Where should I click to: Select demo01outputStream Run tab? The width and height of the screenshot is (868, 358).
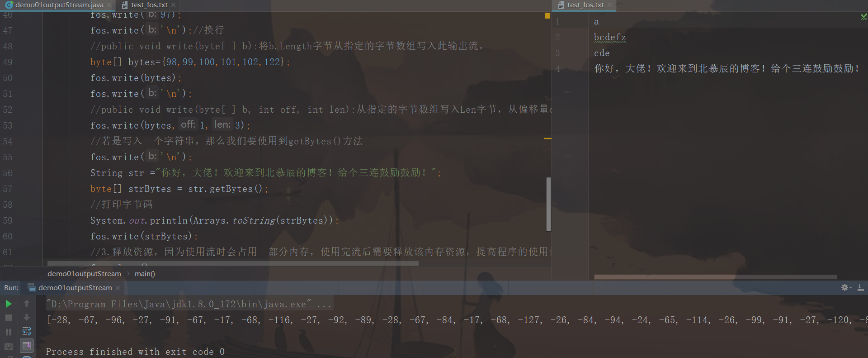(75, 288)
